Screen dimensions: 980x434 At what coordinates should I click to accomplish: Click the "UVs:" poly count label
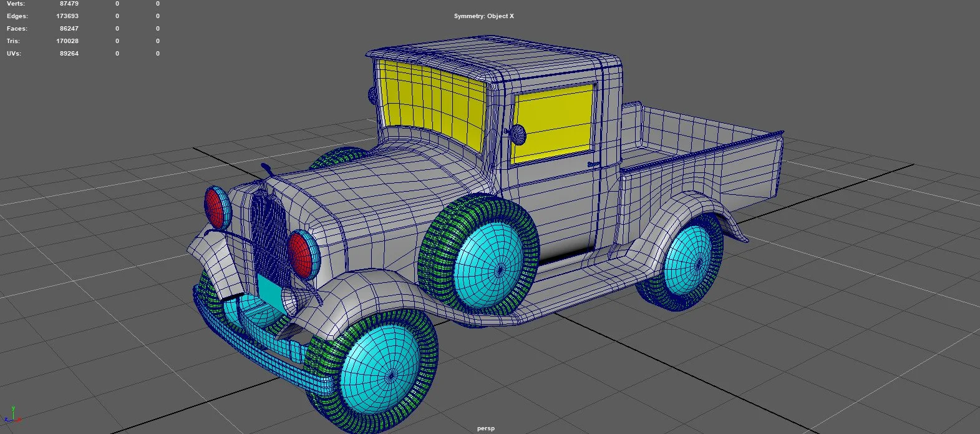pos(14,54)
